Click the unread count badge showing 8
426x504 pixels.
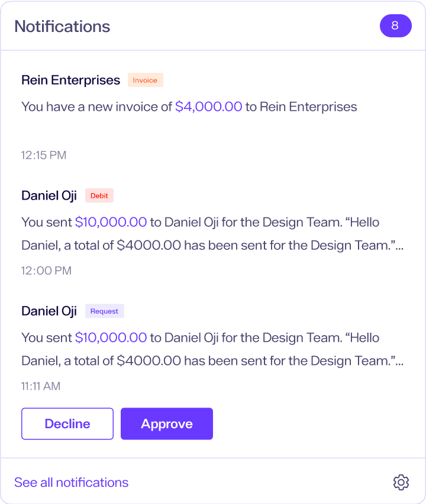[x=395, y=26]
